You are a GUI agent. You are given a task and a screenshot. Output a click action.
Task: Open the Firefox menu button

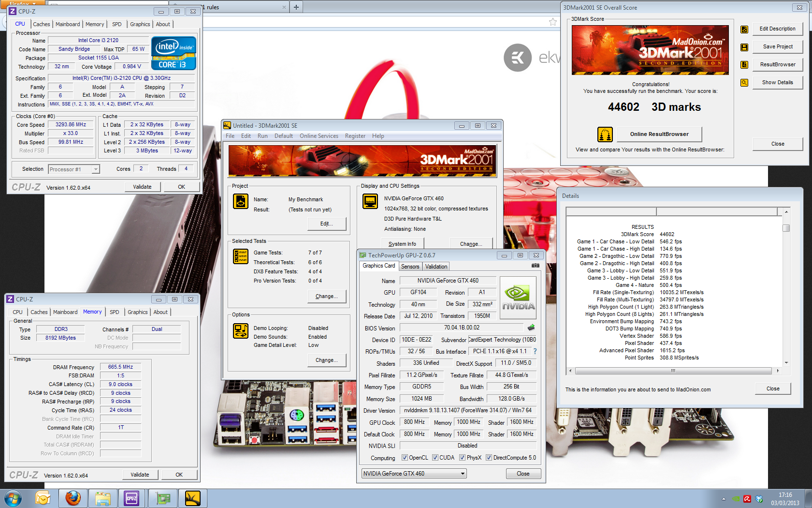point(22,3)
